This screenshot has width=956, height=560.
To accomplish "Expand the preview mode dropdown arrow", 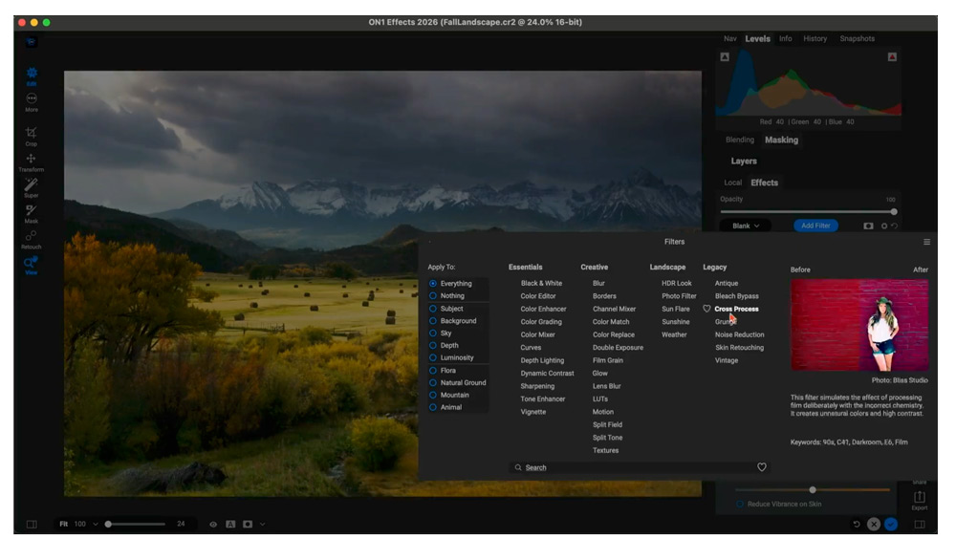I will point(263,524).
